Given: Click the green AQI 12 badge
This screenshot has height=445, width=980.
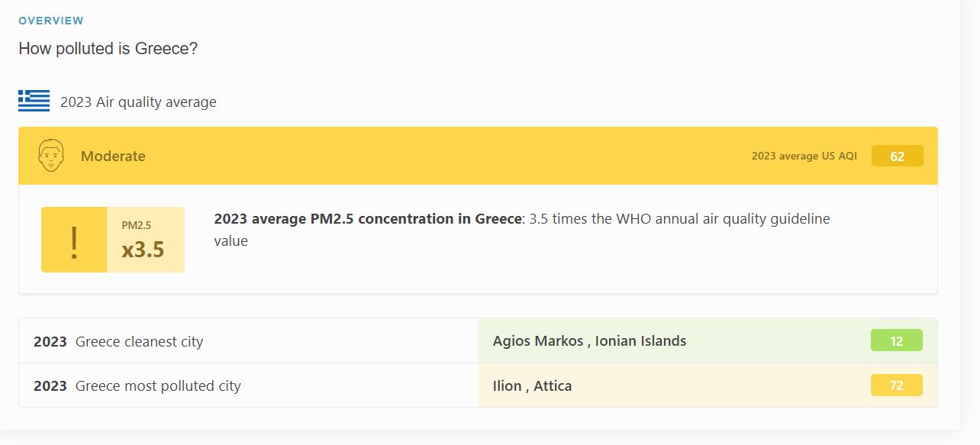Looking at the screenshot, I should point(897,340).
